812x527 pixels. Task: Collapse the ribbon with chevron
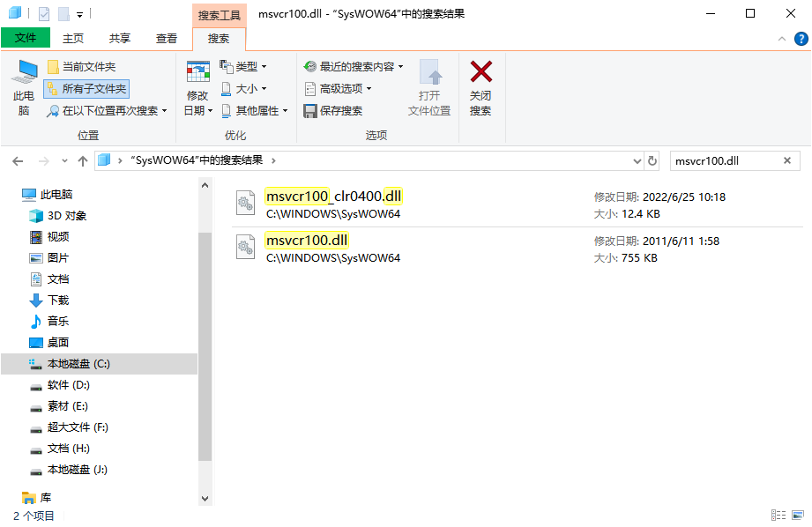coord(782,39)
